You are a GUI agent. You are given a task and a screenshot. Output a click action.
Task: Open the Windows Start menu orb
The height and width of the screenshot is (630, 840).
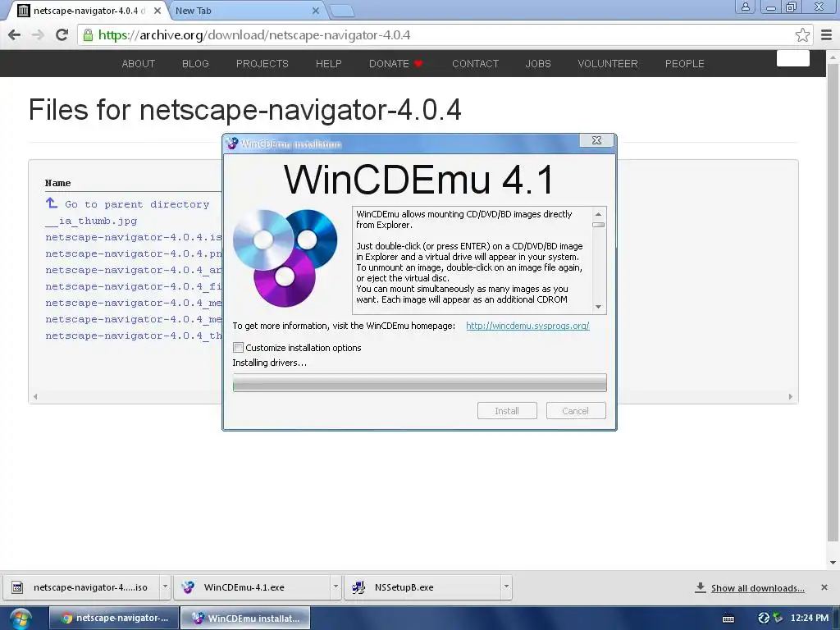(21, 619)
